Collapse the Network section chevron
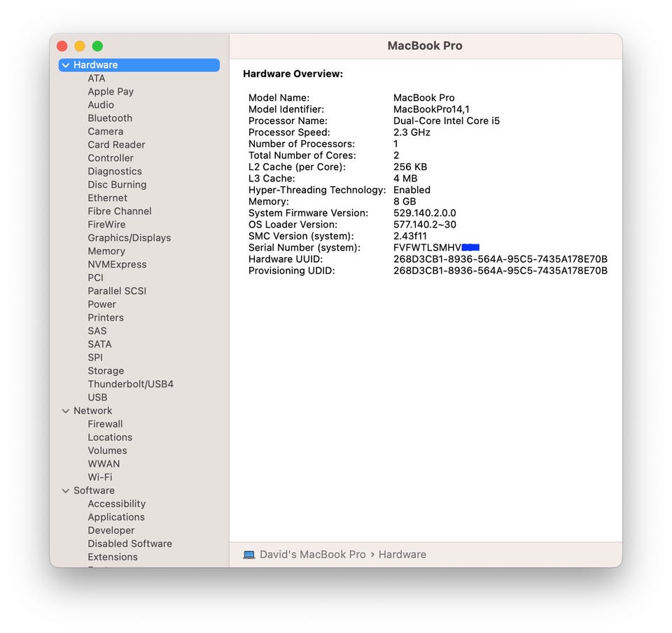 [66, 411]
